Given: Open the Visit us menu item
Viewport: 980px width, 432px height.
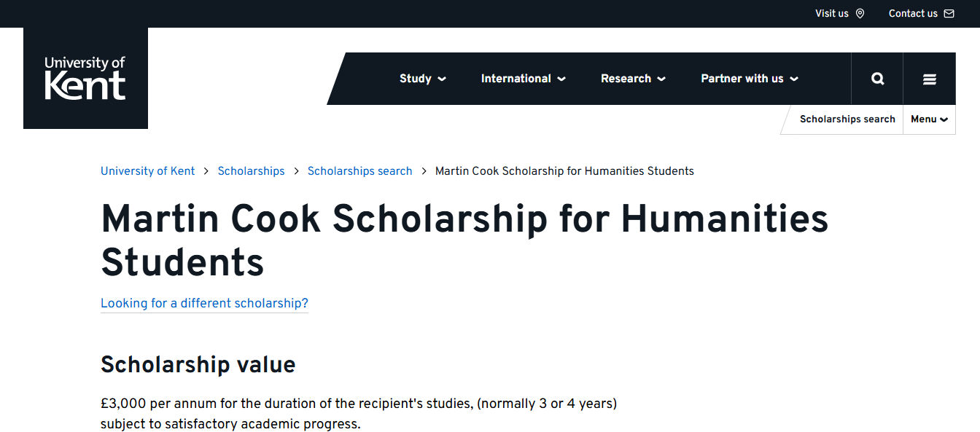Looking at the screenshot, I should 832,13.
